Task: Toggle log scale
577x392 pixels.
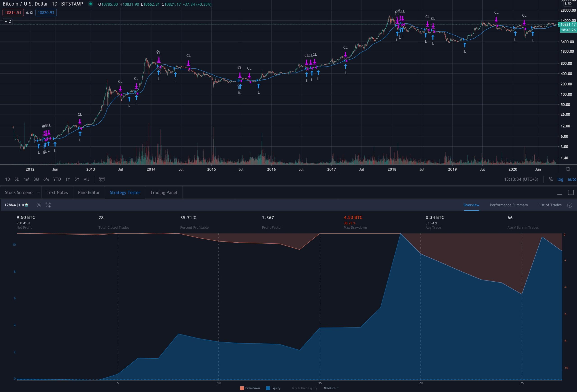Action: coord(560,179)
